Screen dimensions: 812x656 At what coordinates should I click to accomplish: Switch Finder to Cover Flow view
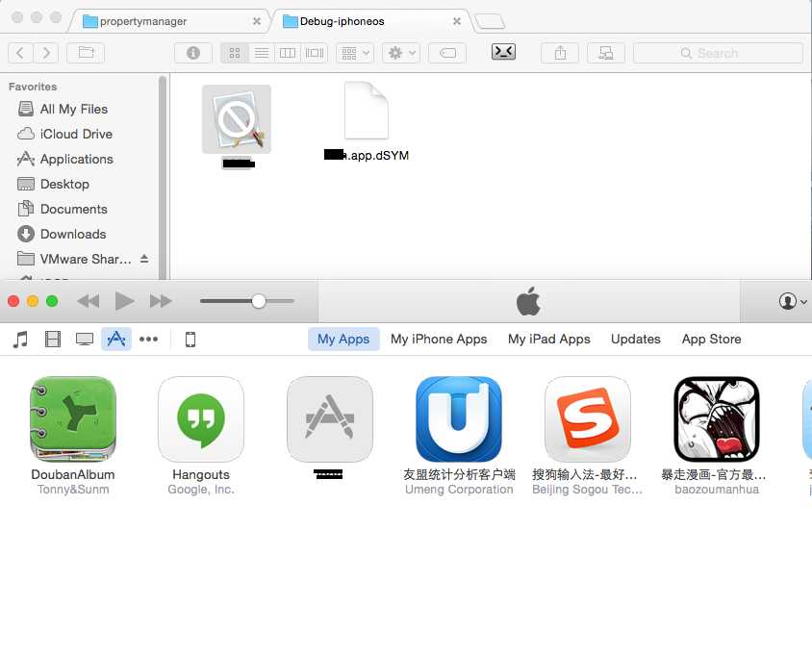click(x=315, y=53)
